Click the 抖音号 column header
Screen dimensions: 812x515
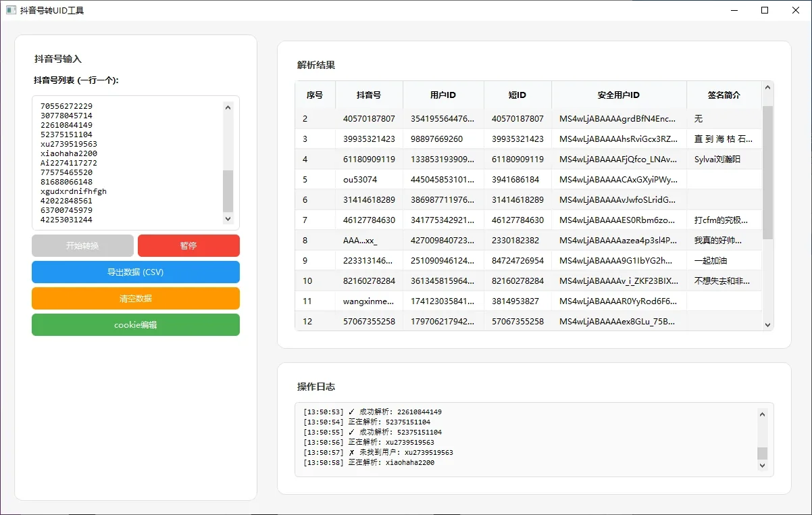(369, 95)
